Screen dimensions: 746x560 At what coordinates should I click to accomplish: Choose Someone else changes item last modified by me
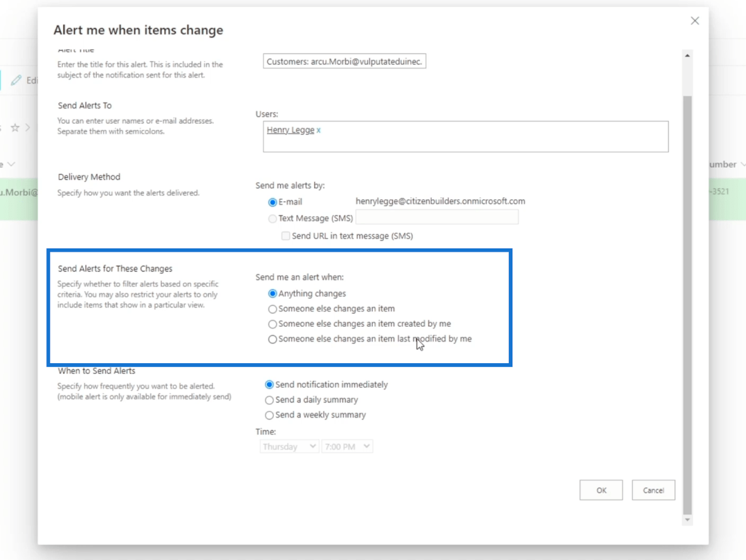click(x=272, y=339)
